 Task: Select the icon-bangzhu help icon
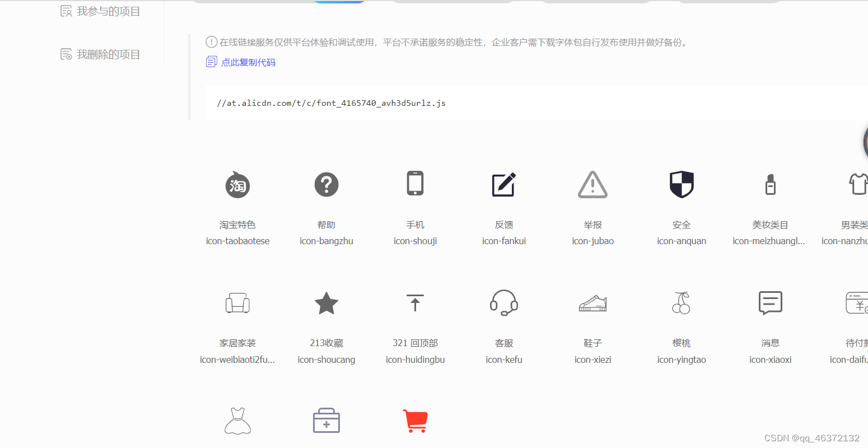(326, 185)
